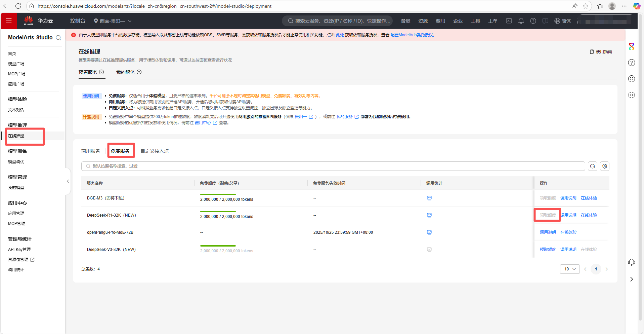Open 使用指南 guide link
644x334 pixels.
coord(601,51)
